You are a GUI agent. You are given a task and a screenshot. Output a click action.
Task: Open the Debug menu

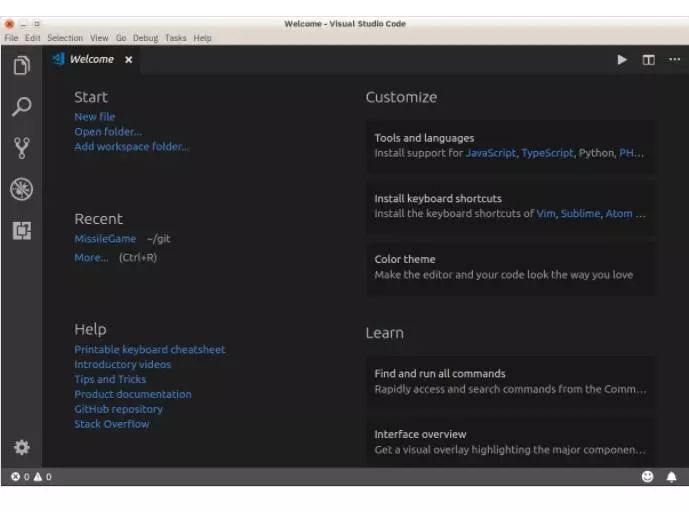coord(145,38)
